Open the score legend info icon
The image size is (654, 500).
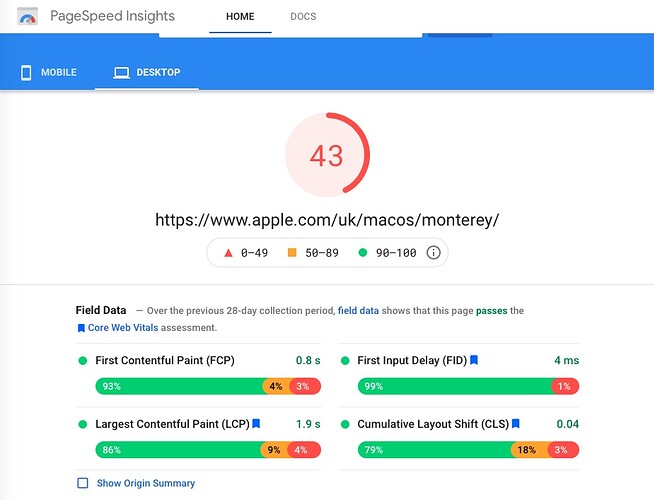[x=433, y=252]
